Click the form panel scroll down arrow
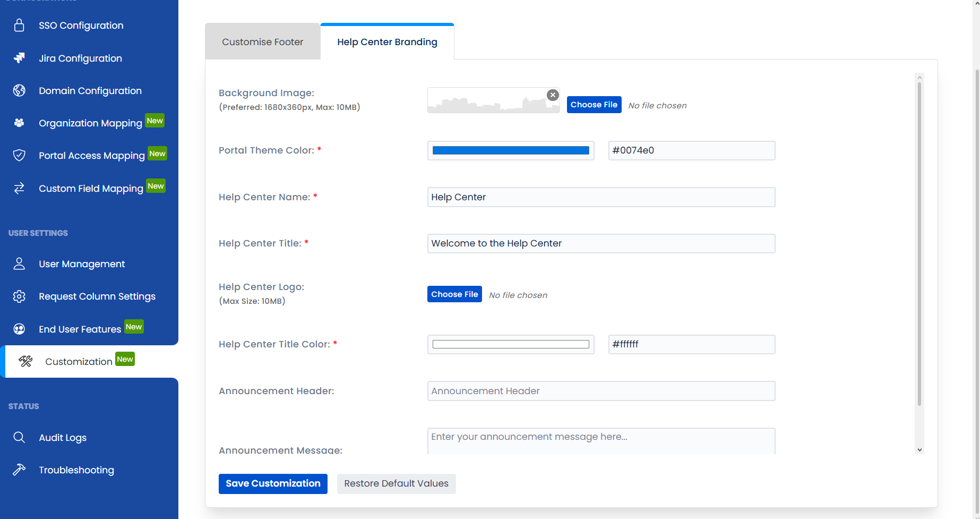This screenshot has width=980, height=519. pos(919,449)
